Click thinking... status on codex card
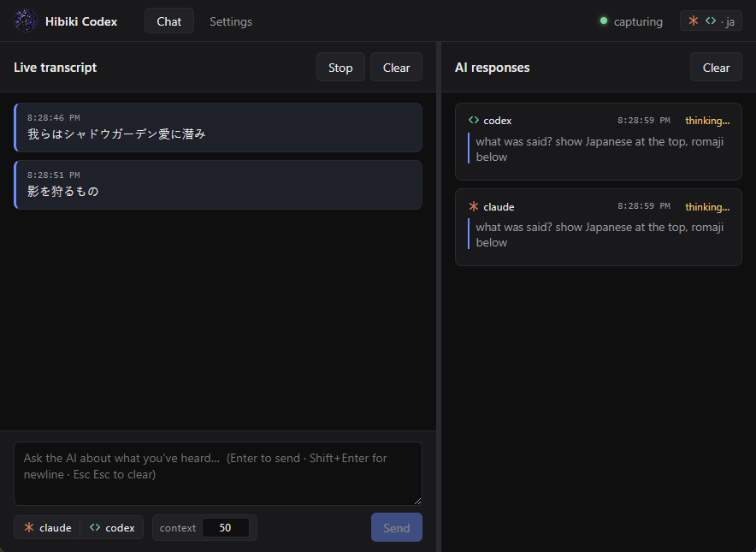Screen dimensions: 756x552 707,121
